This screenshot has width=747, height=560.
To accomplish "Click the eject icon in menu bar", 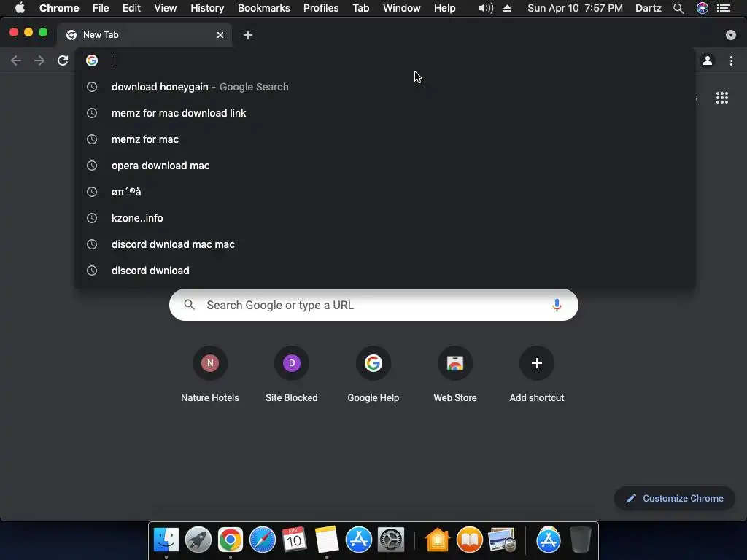I will 508,8.
